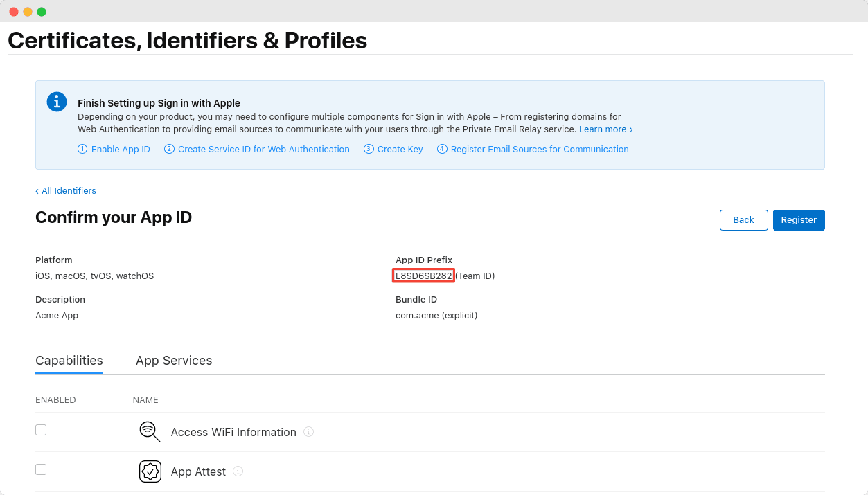Click the Certificates, Identifiers & Profiles page title
The width and height of the screenshot is (868, 495).
(x=188, y=41)
